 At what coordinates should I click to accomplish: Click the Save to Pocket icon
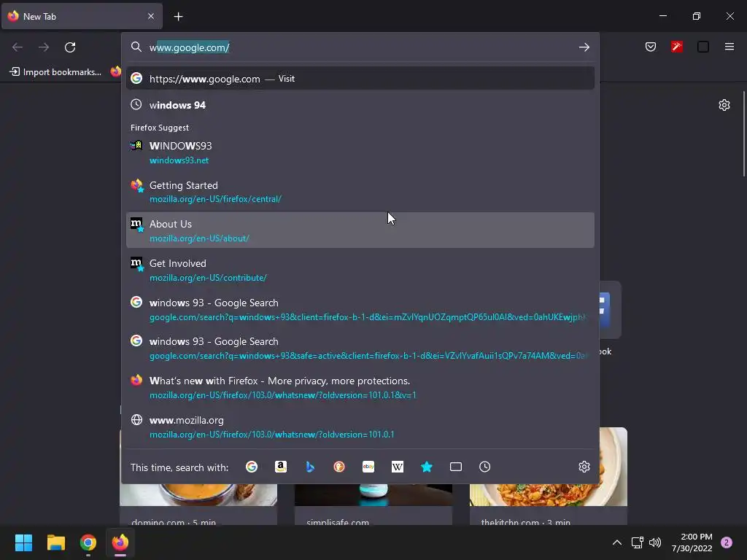pos(651,47)
